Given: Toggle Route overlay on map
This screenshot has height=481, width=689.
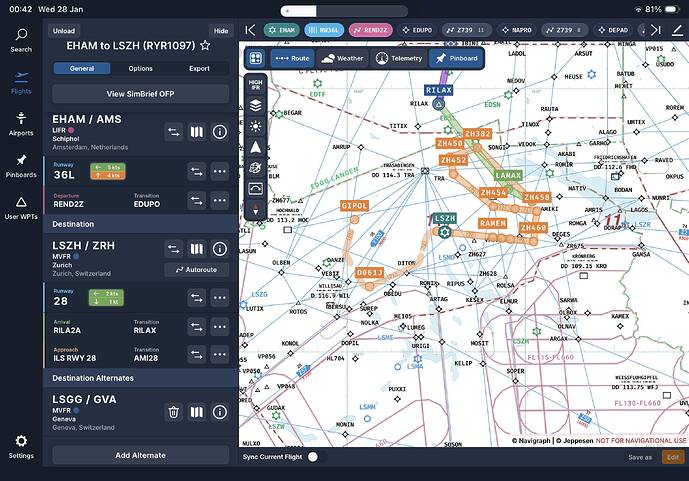Looking at the screenshot, I should pos(292,58).
